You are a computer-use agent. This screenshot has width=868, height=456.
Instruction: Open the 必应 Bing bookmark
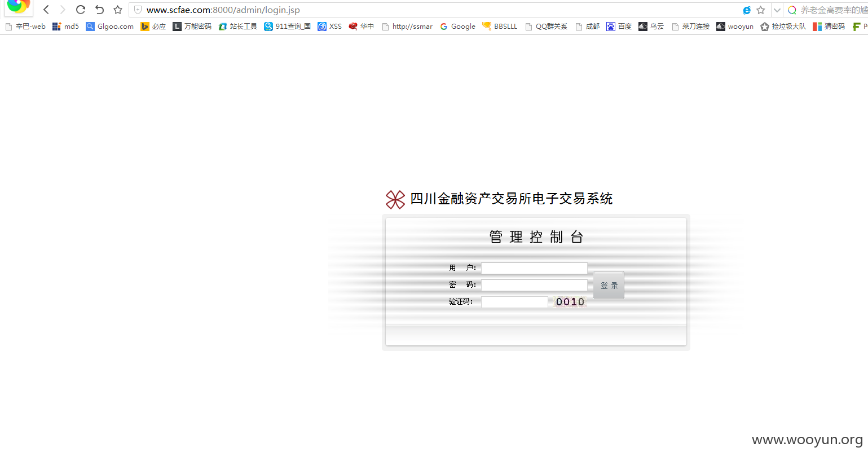pos(153,27)
